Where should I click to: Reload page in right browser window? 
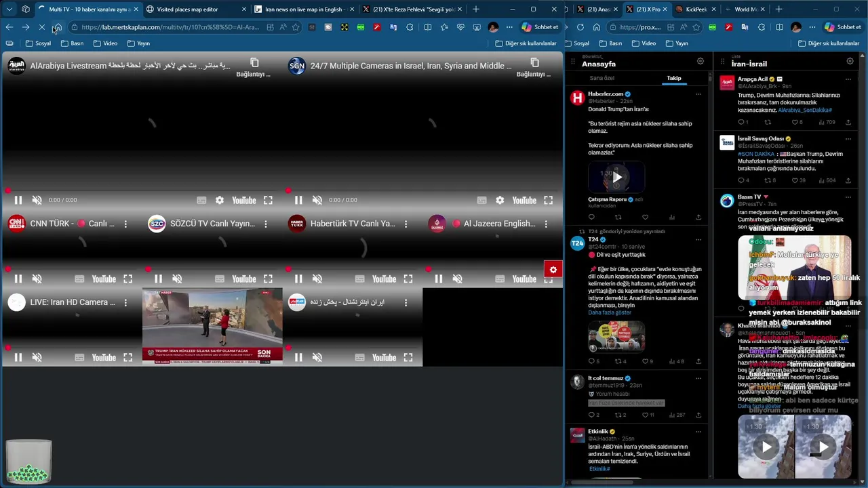point(580,27)
